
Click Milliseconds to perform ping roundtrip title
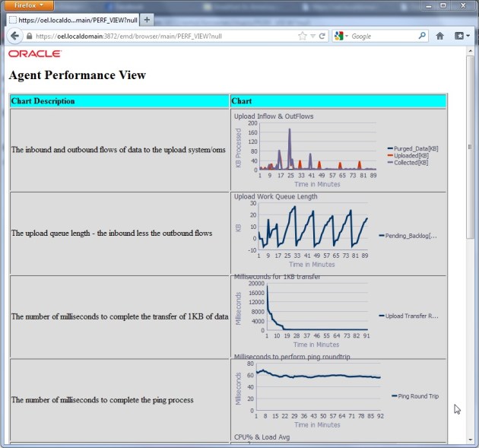[292, 357]
